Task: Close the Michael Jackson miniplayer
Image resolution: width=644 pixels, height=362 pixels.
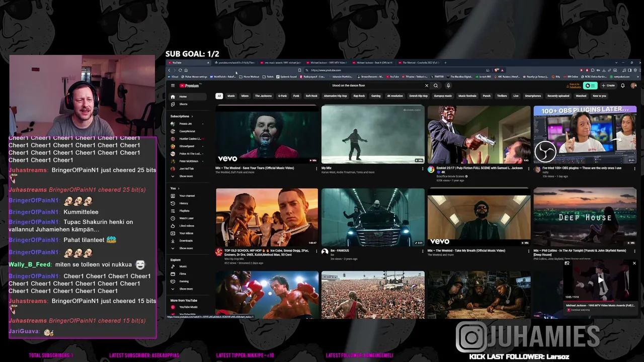Action: coord(634,263)
